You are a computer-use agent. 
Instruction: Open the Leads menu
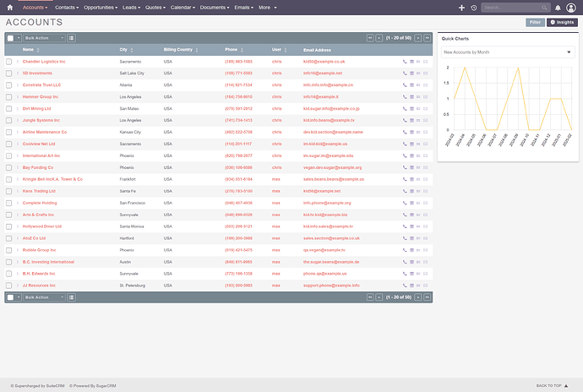(131, 8)
